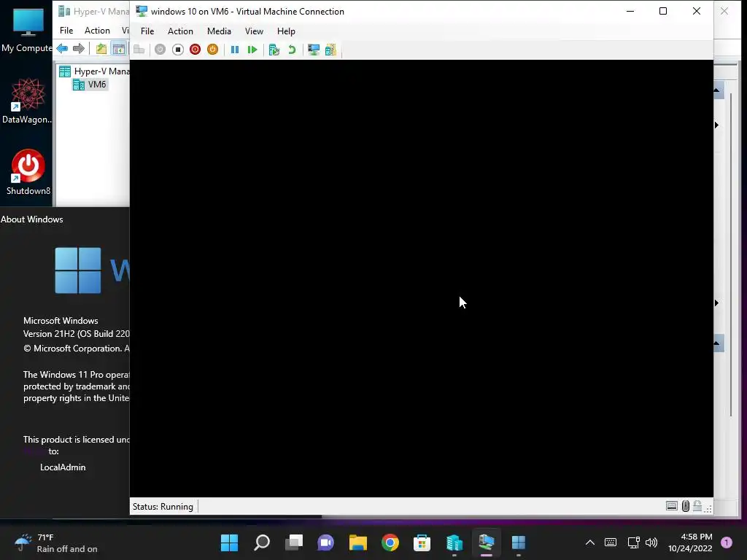The width and height of the screenshot is (747, 560).
Task: Expand upper submenu arrow in Hyper-V Actions pane
Action: click(716, 125)
